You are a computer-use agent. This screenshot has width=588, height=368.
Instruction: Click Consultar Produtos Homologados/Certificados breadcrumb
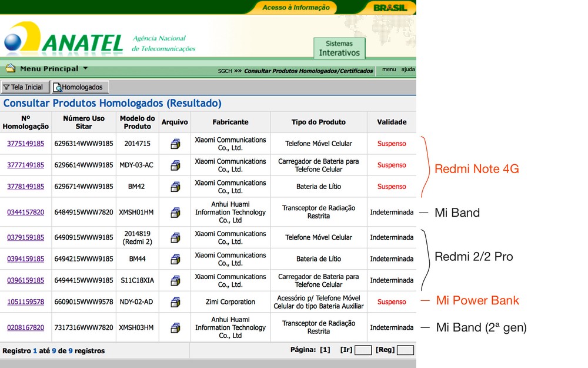coord(308,71)
